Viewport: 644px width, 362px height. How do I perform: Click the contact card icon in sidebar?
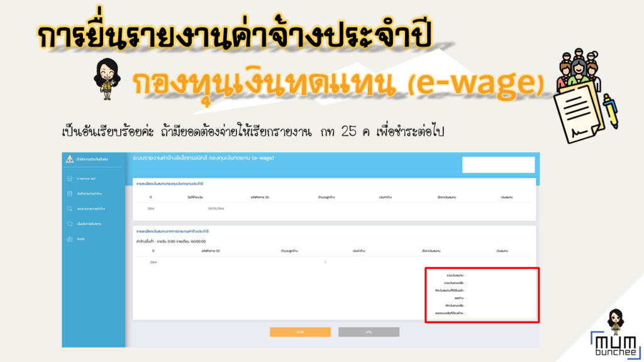coord(70,239)
